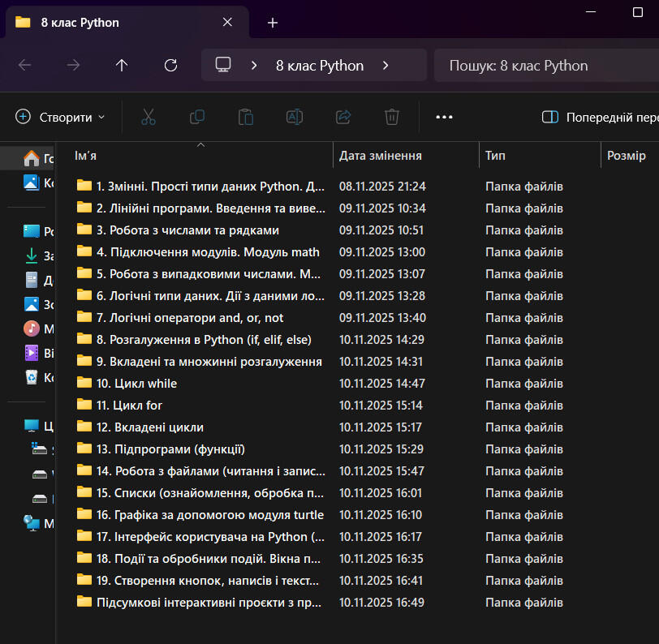Open the three-dots 'See more' menu
Image resolution: width=659 pixels, height=644 pixels.
[x=444, y=117]
